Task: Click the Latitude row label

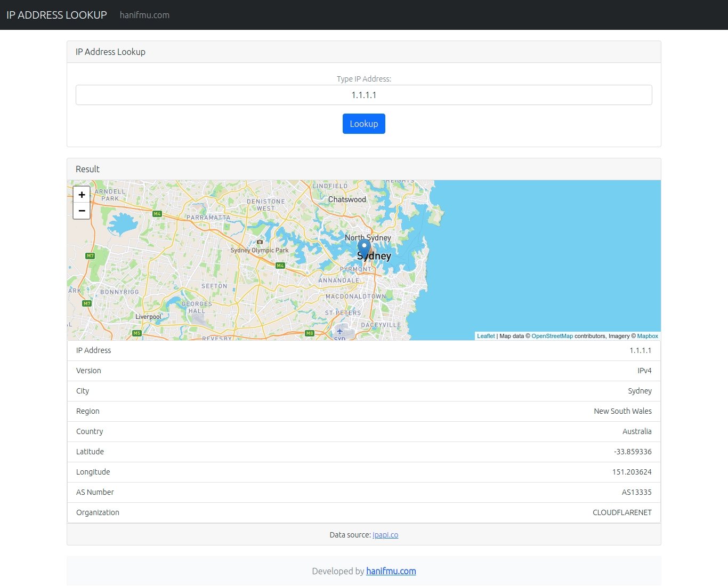Action: [x=90, y=452]
